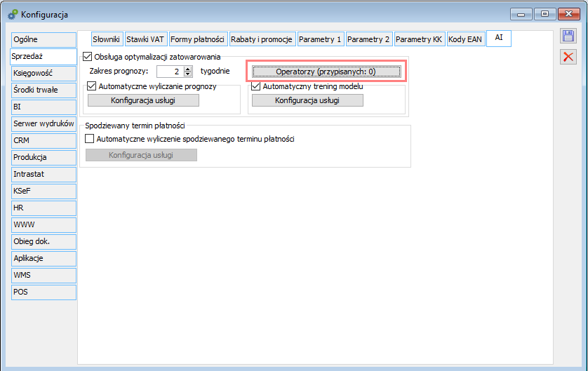
Task: Switch to the Słowniki tab
Action: (x=107, y=39)
